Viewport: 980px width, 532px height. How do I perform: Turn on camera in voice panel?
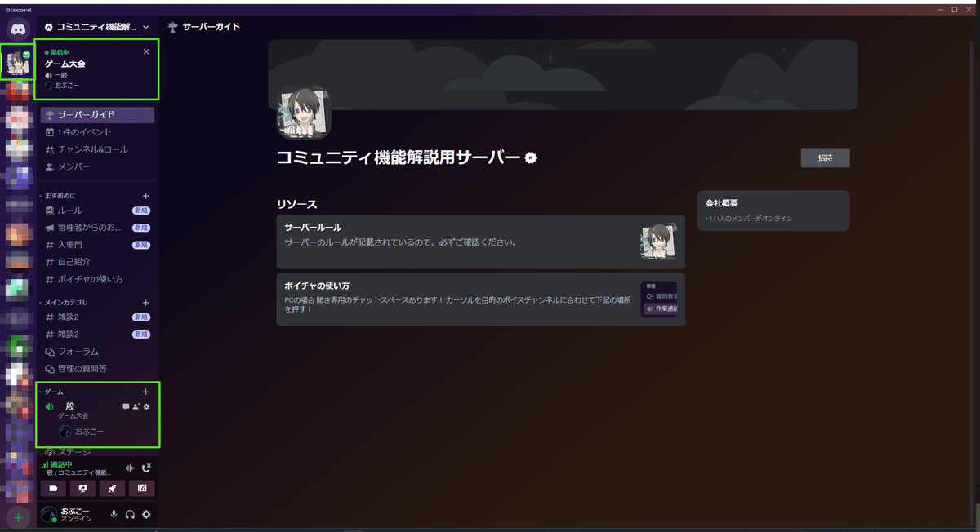(53, 489)
